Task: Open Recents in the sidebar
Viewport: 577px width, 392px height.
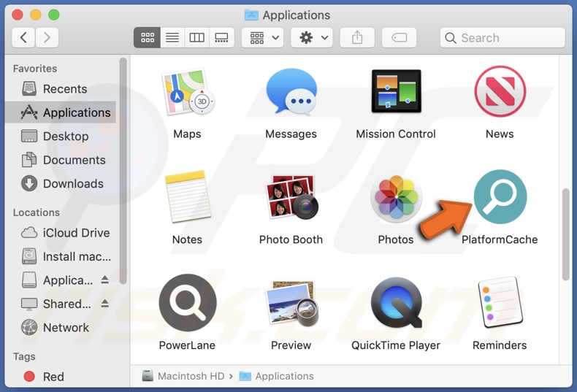Action: tap(61, 89)
